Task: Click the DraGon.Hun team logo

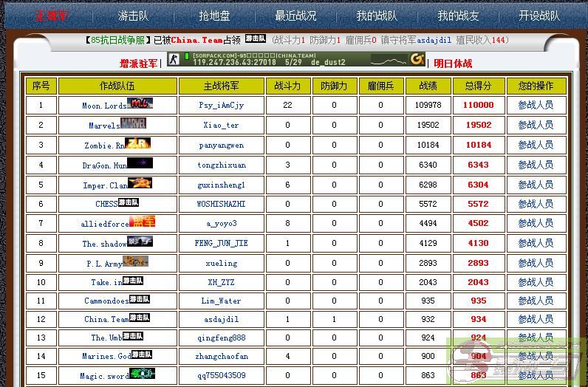Action: pos(140,164)
